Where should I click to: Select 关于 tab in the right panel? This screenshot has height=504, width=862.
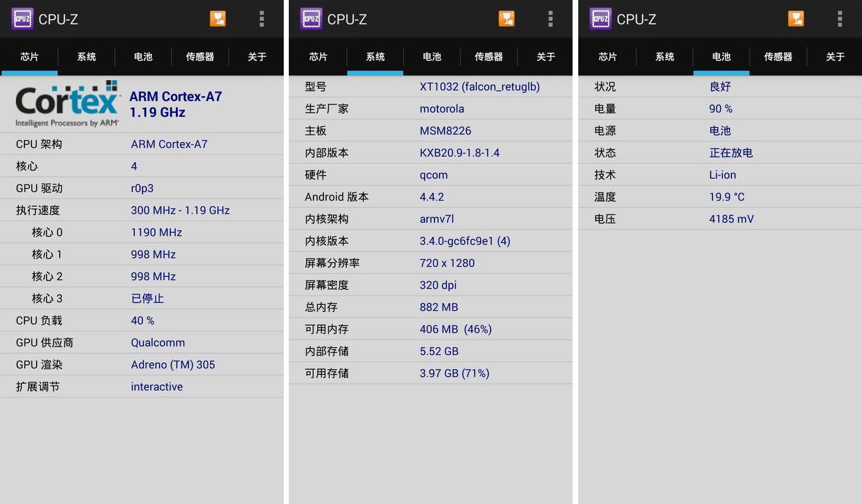[x=835, y=57]
